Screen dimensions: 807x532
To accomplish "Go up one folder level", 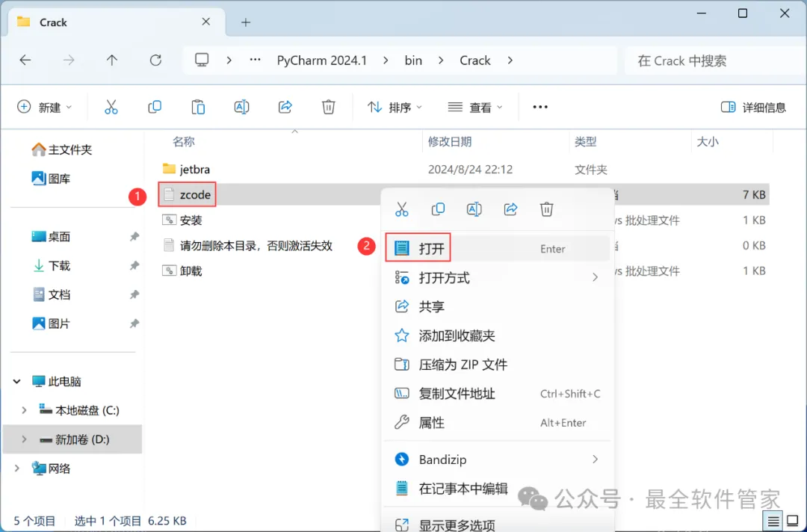I will point(111,61).
